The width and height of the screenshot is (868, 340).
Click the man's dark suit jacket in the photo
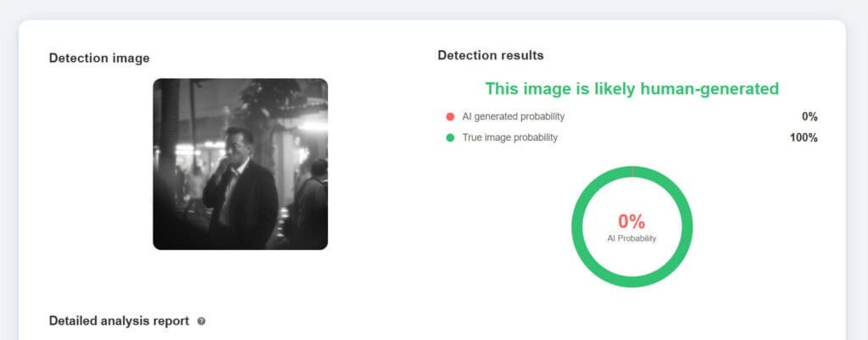pyautogui.click(x=250, y=208)
